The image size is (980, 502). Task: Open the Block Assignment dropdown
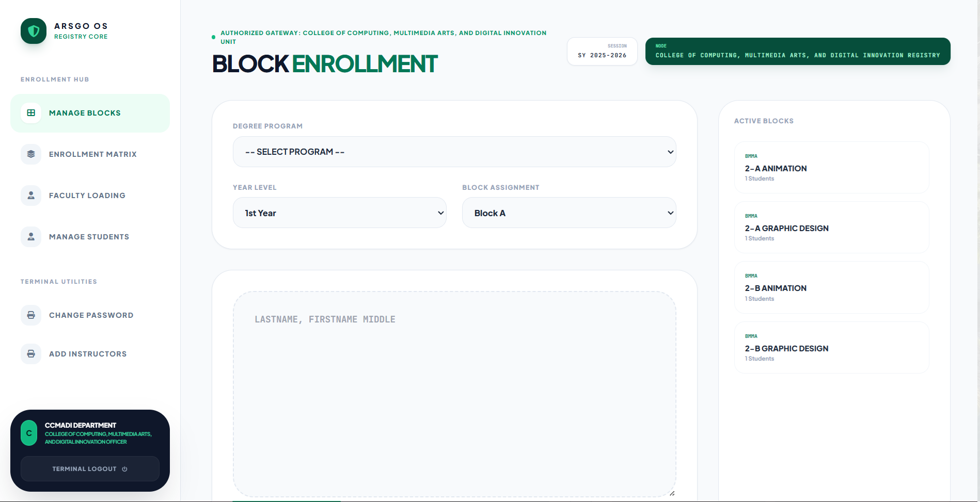[568, 213]
